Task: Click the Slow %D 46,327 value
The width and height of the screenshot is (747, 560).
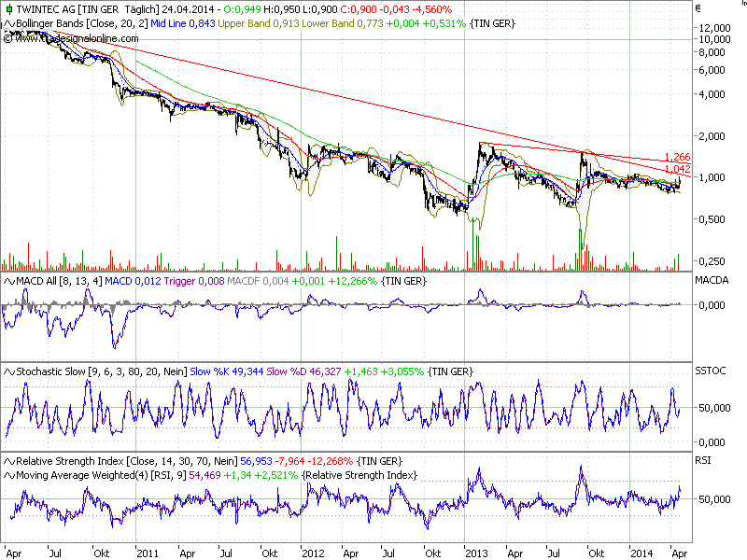Action: 303,371
